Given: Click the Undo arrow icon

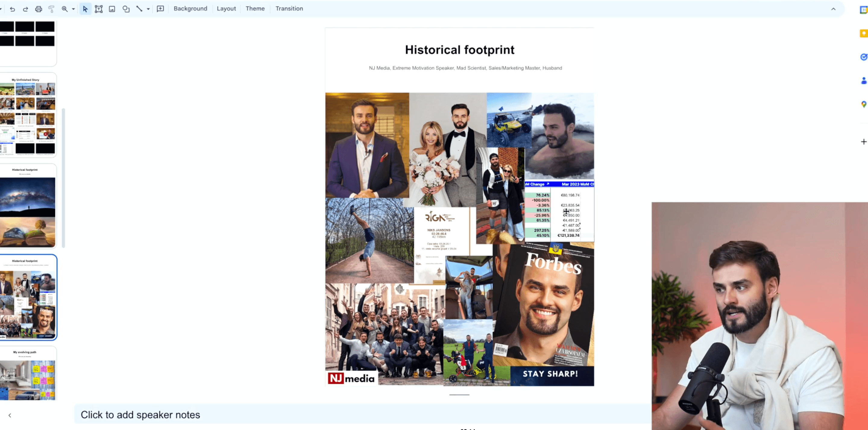Looking at the screenshot, I should 12,9.
